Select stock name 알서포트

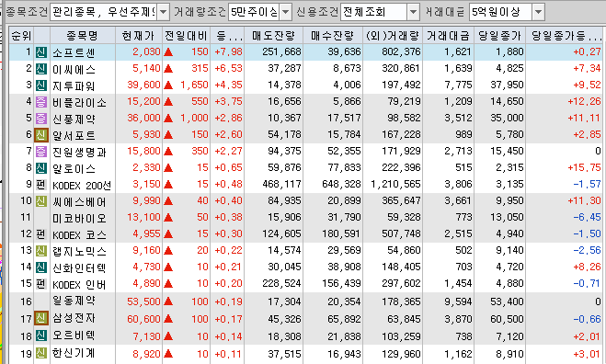coord(74,135)
